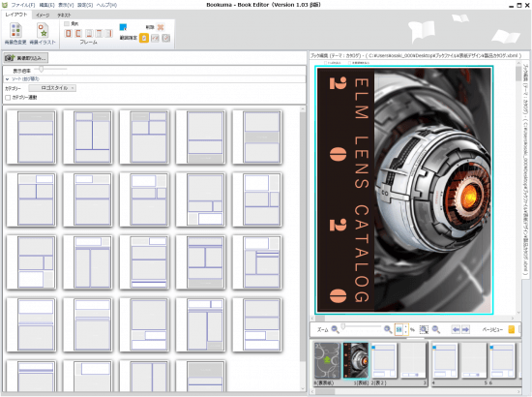Select the fifth frame style icon
This screenshot has height=397, width=532.
coord(108,33)
